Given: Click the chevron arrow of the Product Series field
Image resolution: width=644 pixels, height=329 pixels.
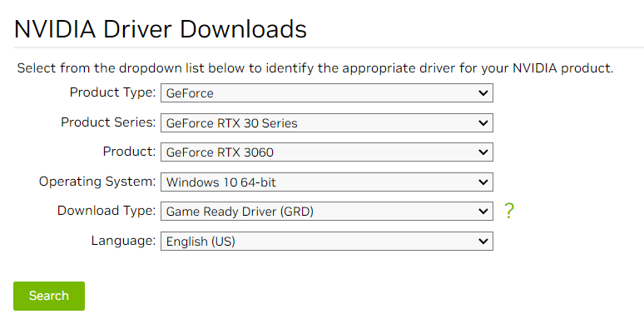Looking at the screenshot, I should (483, 122).
